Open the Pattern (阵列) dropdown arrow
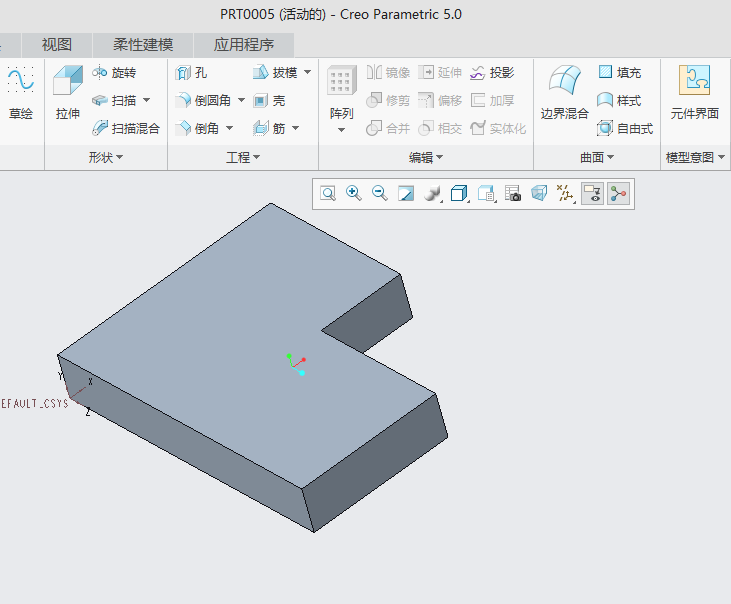 pos(341,130)
